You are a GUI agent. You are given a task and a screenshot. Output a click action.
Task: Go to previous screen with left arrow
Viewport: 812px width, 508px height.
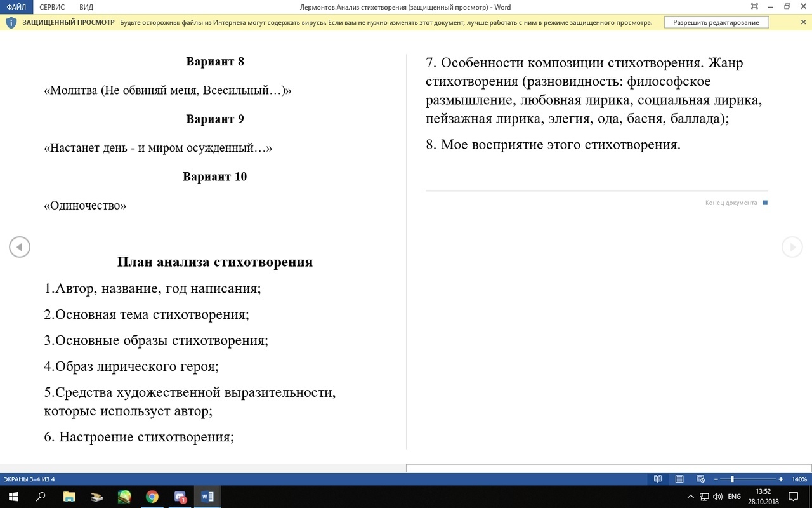pos(20,246)
